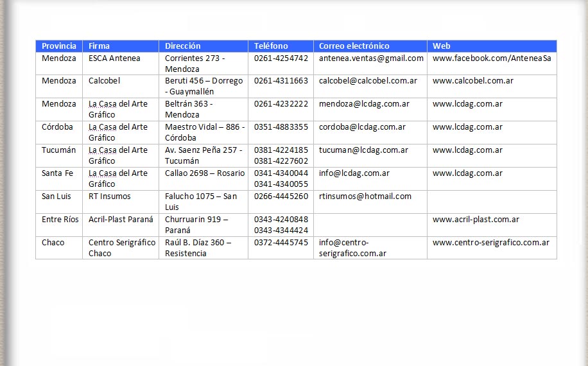Follow the www.centro-serigrafico.com.ar link

(x=490, y=243)
